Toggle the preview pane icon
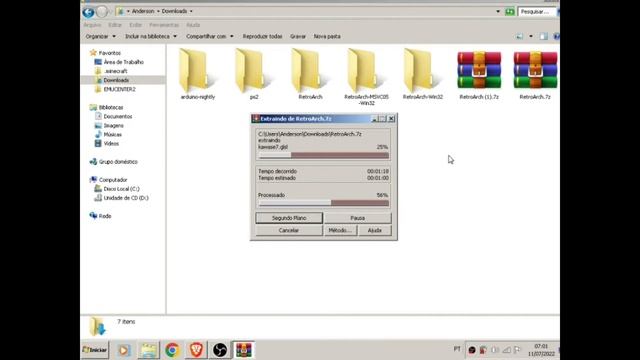The width and height of the screenshot is (640, 360). pos(543,36)
